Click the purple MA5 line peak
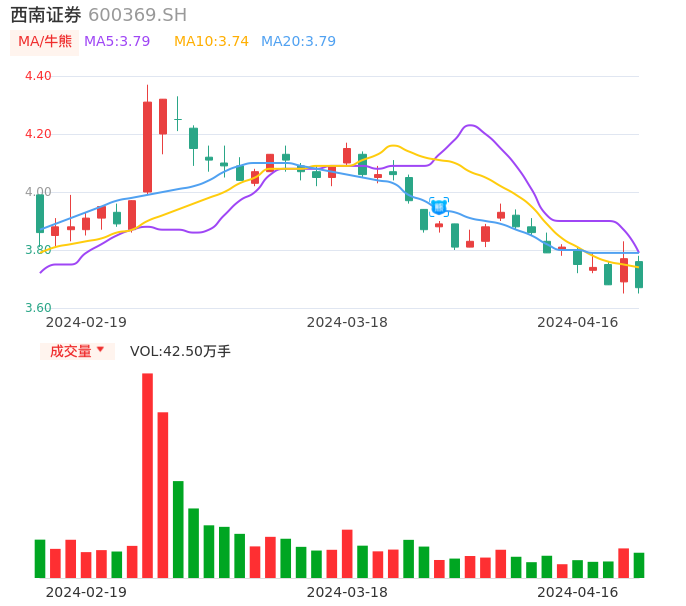This screenshot has height=606, width=686. [x=469, y=125]
